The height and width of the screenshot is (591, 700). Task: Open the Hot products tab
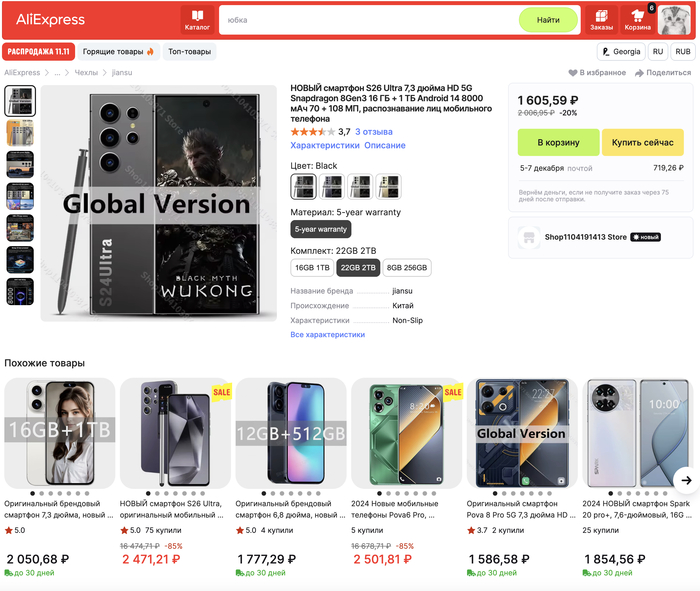(x=119, y=51)
